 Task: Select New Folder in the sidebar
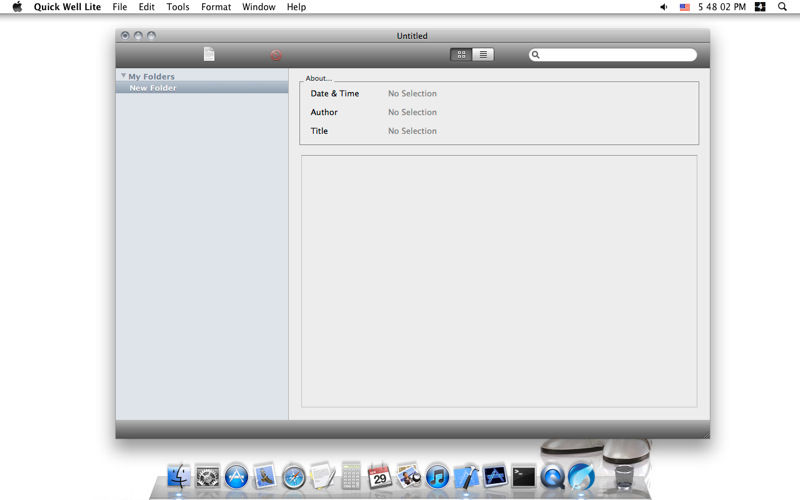[202, 88]
